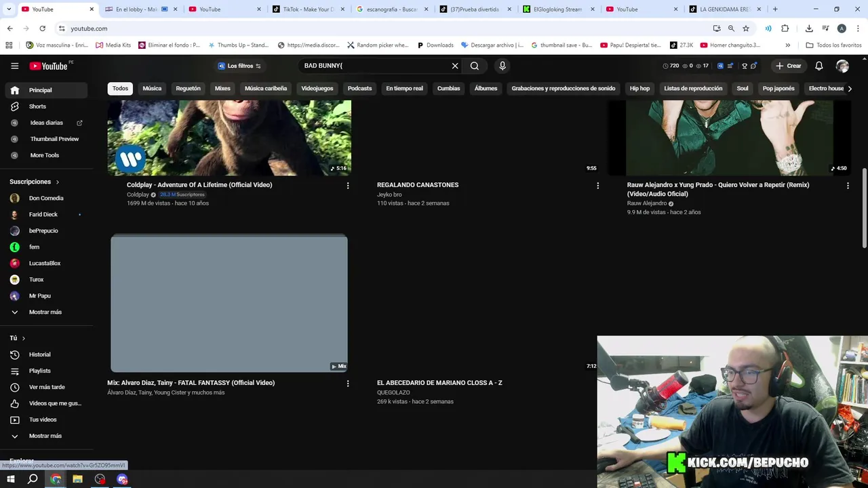Show hidden bookmarks with the double chevron
This screenshot has height=488, width=868.
point(787,45)
